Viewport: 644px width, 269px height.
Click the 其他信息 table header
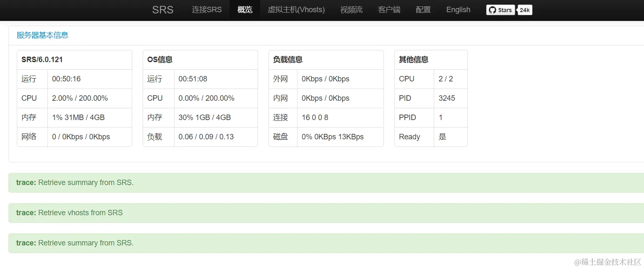coord(431,60)
